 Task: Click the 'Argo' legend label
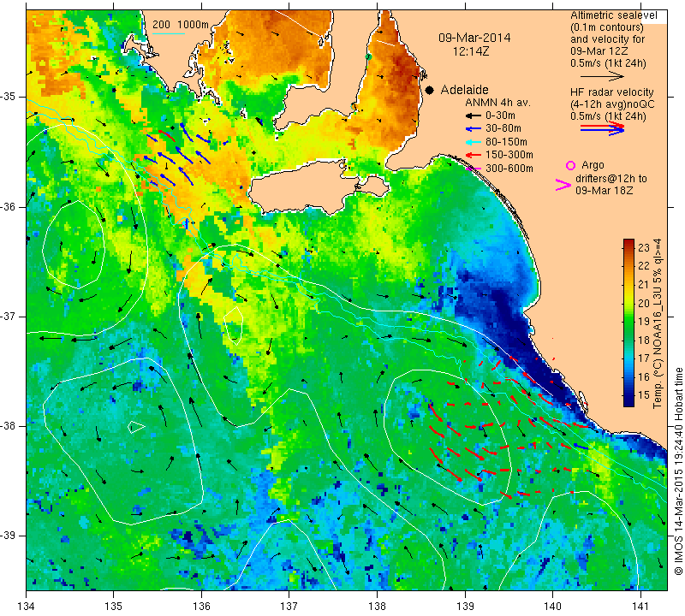(593, 165)
